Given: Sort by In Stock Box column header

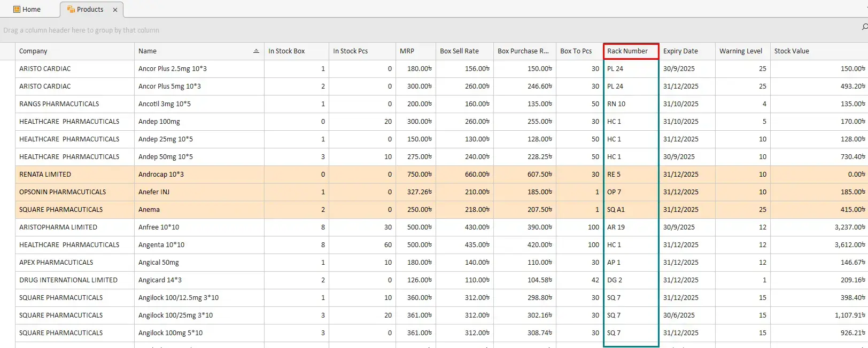Looking at the screenshot, I should click(297, 51).
